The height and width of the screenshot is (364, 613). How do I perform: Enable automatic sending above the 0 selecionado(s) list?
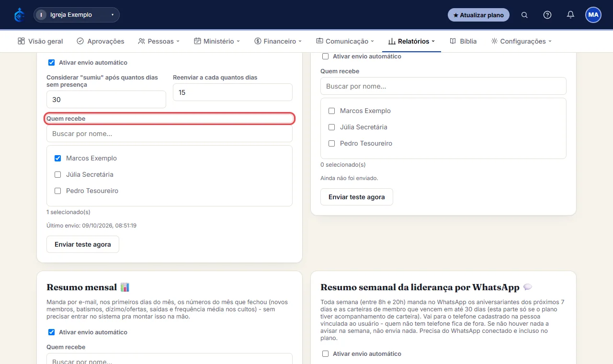326,57
